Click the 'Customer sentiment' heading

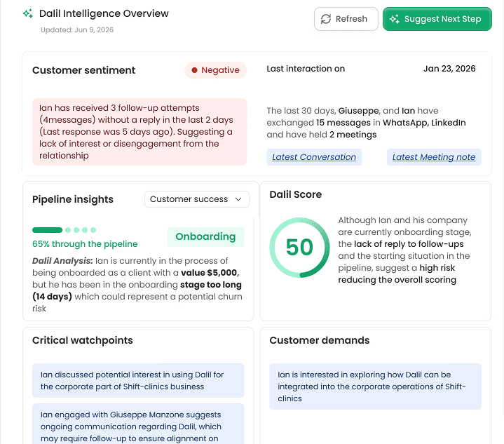point(83,70)
